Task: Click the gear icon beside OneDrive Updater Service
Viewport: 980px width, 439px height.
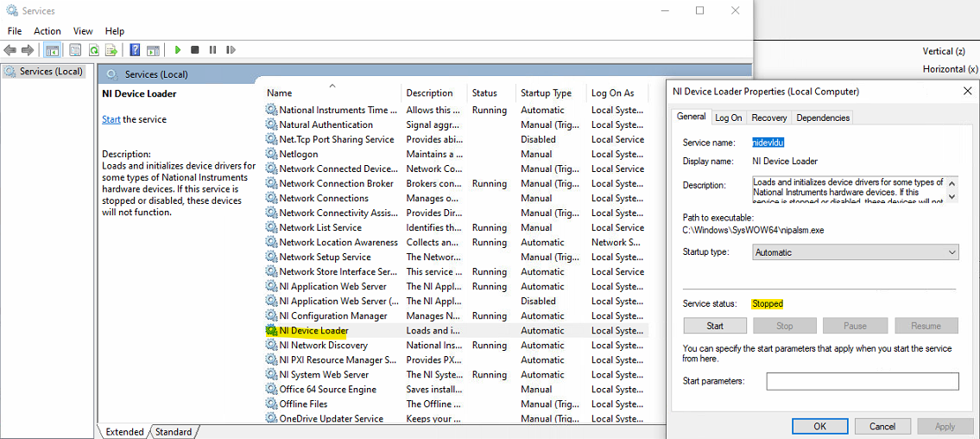Action: 271,418
